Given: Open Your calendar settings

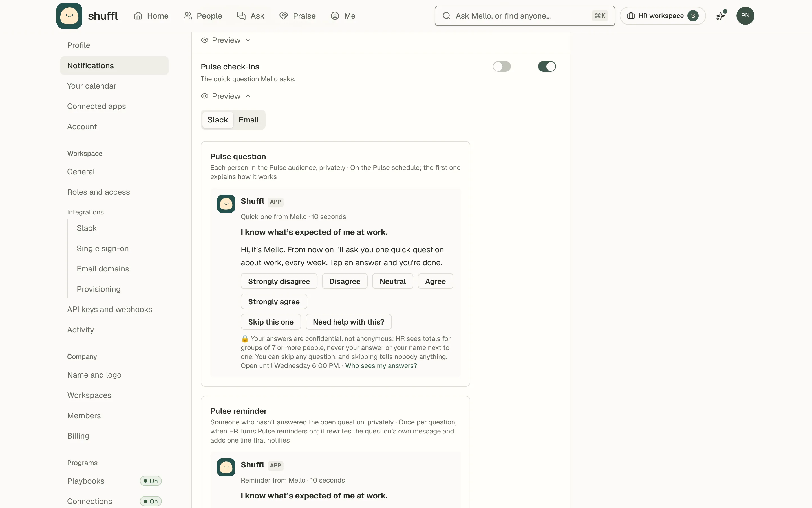Looking at the screenshot, I should [x=114, y=86].
